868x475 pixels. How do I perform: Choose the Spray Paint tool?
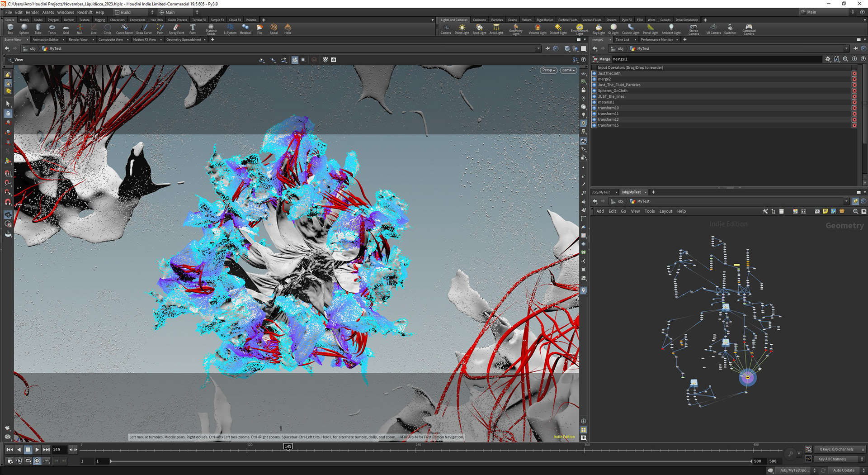[x=176, y=29]
